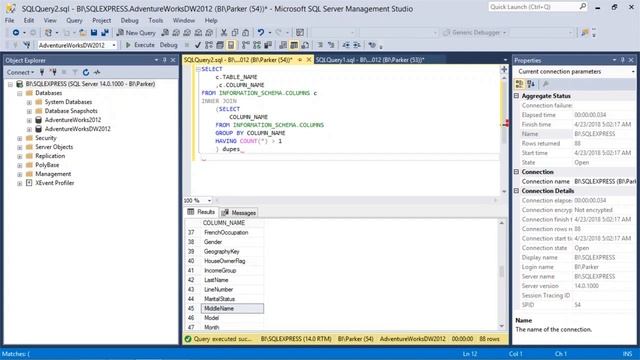This screenshot has width=640, height=360.
Task: Collapse Aggregate Status property group
Action: (516, 96)
